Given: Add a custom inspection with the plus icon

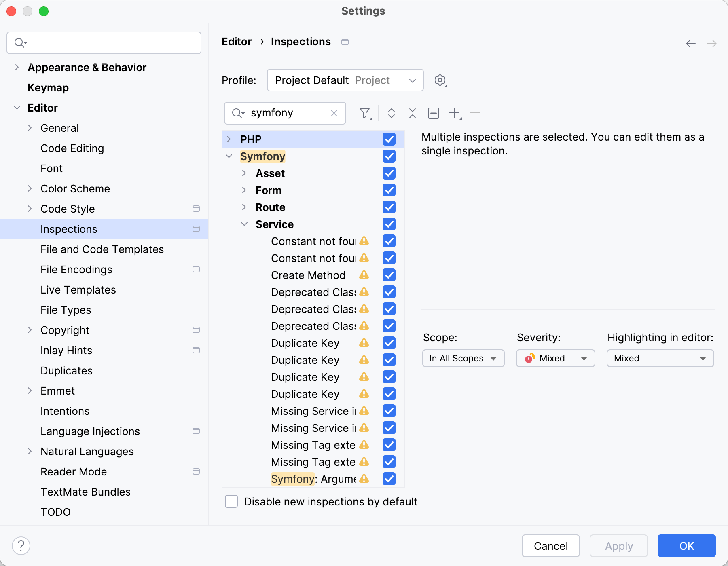Looking at the screenshot, I should (454, 113).
